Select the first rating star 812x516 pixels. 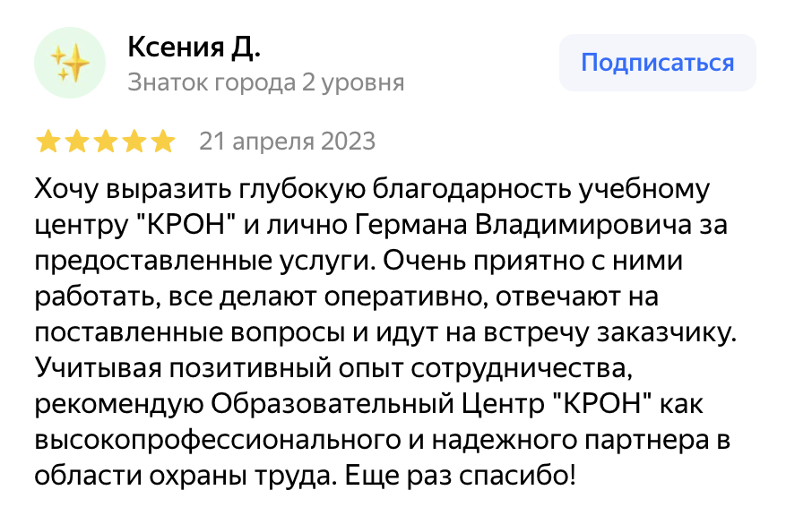click(48, 142)
